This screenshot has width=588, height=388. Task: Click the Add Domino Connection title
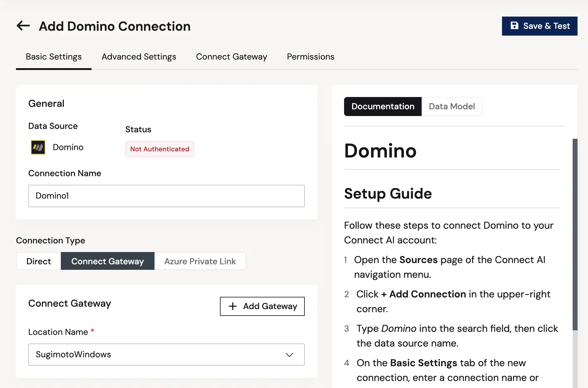[x=115, y=26]
